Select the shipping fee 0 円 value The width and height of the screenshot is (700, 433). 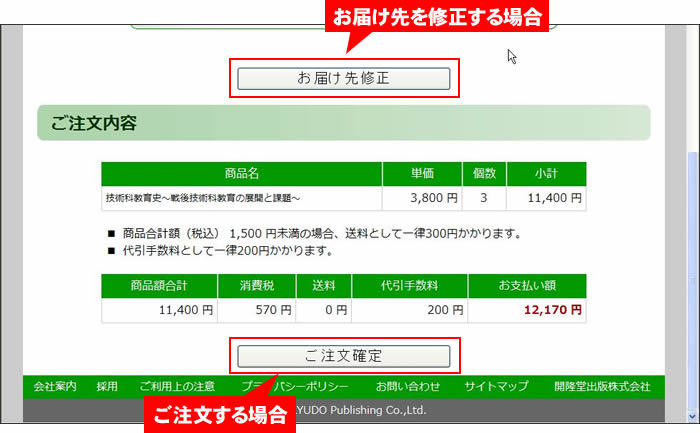pyautogui.click(x=324, y=310)
